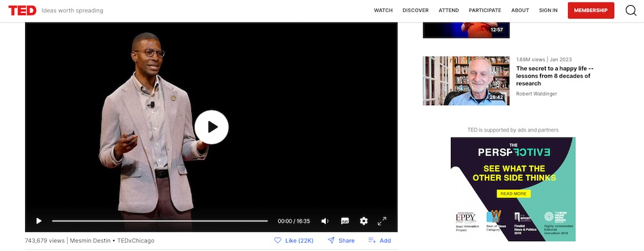Enter fullscreen with the expand icon
This screenshot has width=644, height=251.
click(382, 221)
